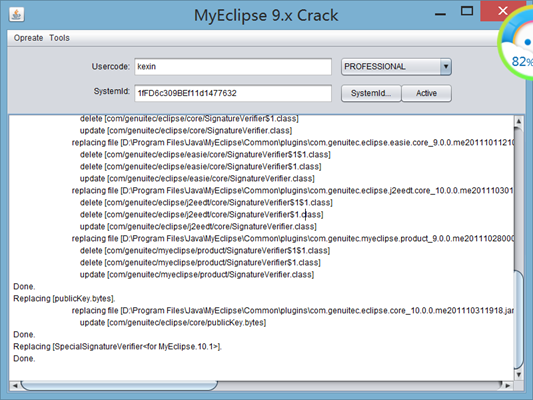Click 'update [com/genuitec/eclipse/core/SignatureVerifier.class]' line

tap(186, 131)
